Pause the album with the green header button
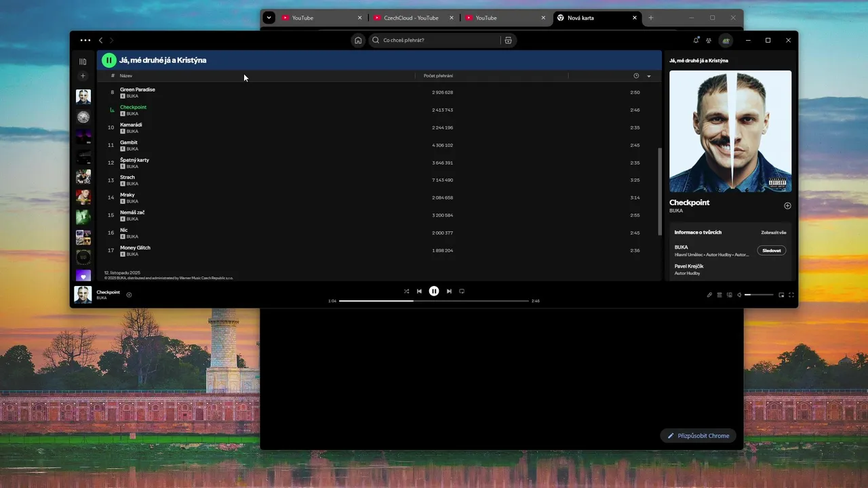This screenshot has height=488, width=868. (109, 60)
